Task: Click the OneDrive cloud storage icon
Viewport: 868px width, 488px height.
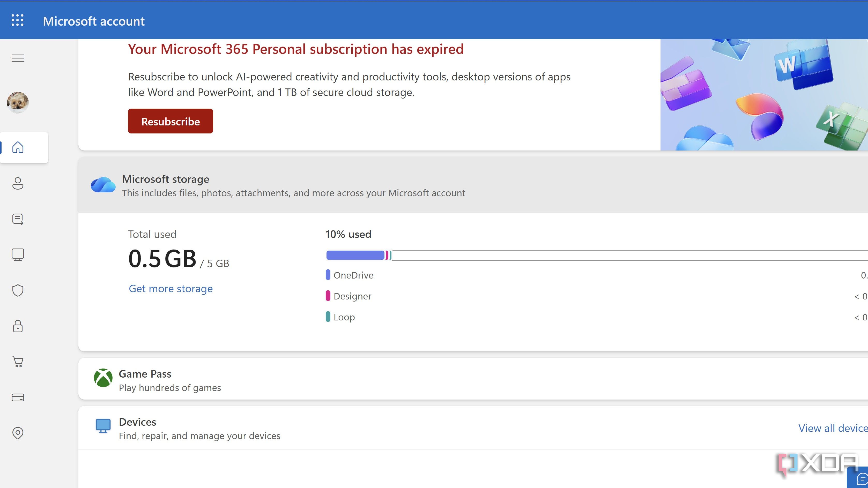Action: (103, 185)
